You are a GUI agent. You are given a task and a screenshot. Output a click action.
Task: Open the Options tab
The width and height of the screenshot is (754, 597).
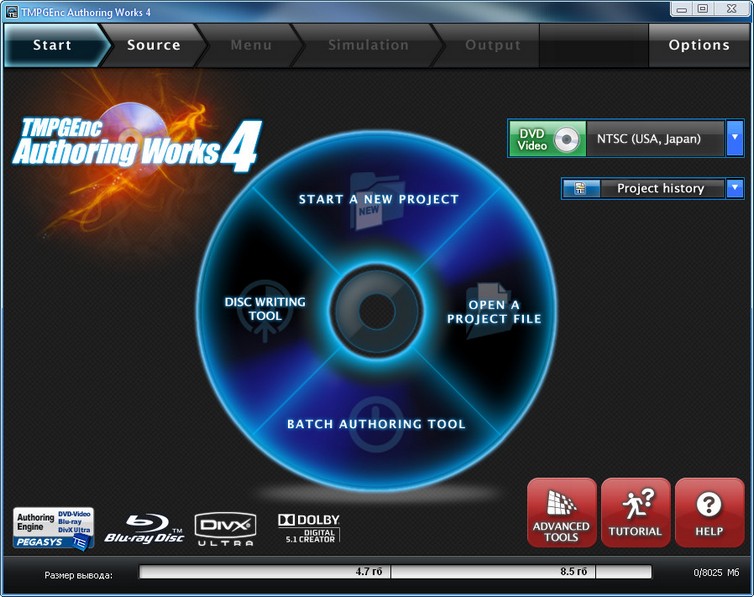(x=699, y=45)
